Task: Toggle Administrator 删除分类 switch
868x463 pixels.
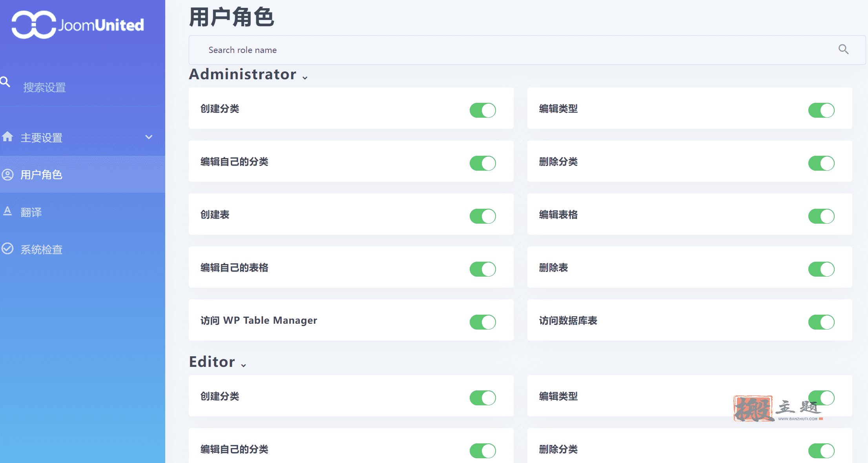Action: pos(821,163)
